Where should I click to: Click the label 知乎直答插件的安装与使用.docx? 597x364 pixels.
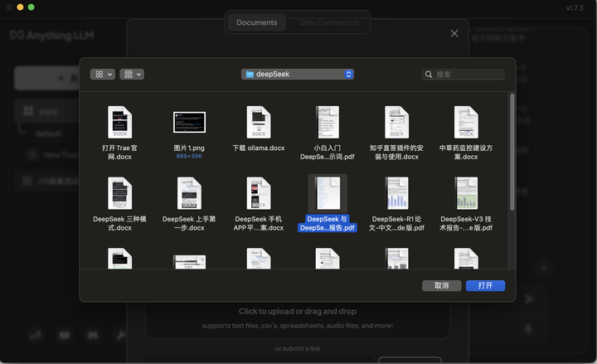pyautogui.click(x=396, y=153)
